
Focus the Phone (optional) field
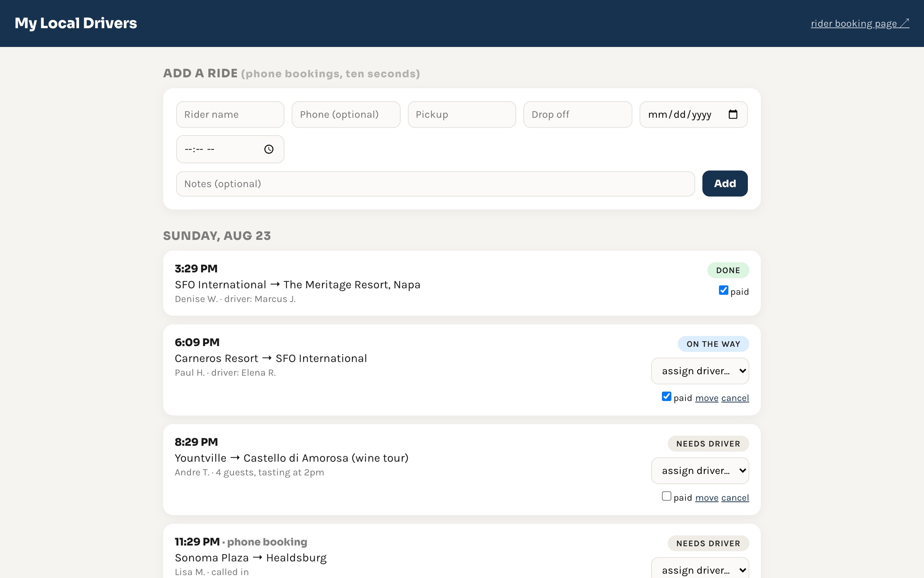point(346,114)
